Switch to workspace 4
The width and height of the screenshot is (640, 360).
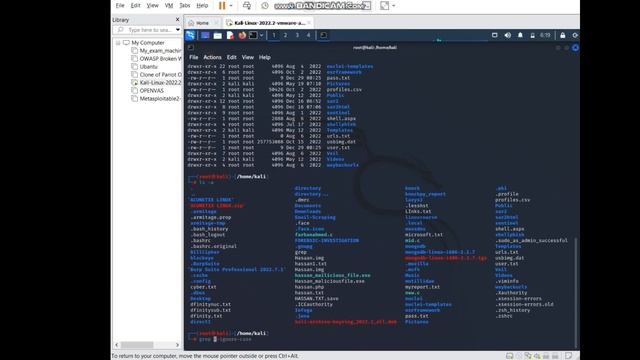point(309,36)
